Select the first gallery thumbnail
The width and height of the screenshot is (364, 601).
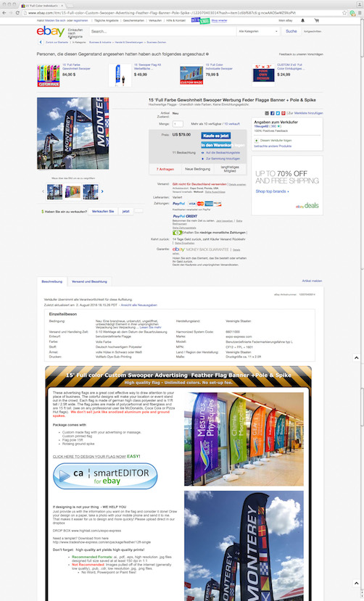pos(54,191)
